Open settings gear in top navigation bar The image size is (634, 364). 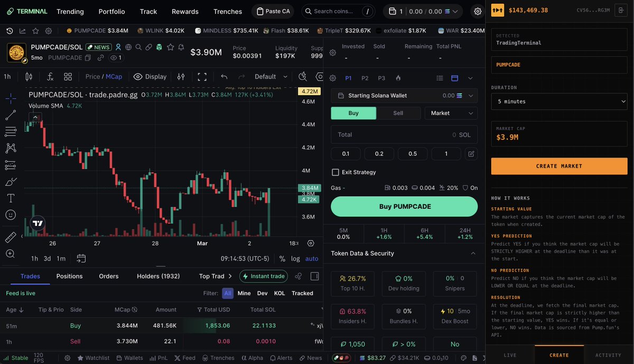(x=478, y=11)
